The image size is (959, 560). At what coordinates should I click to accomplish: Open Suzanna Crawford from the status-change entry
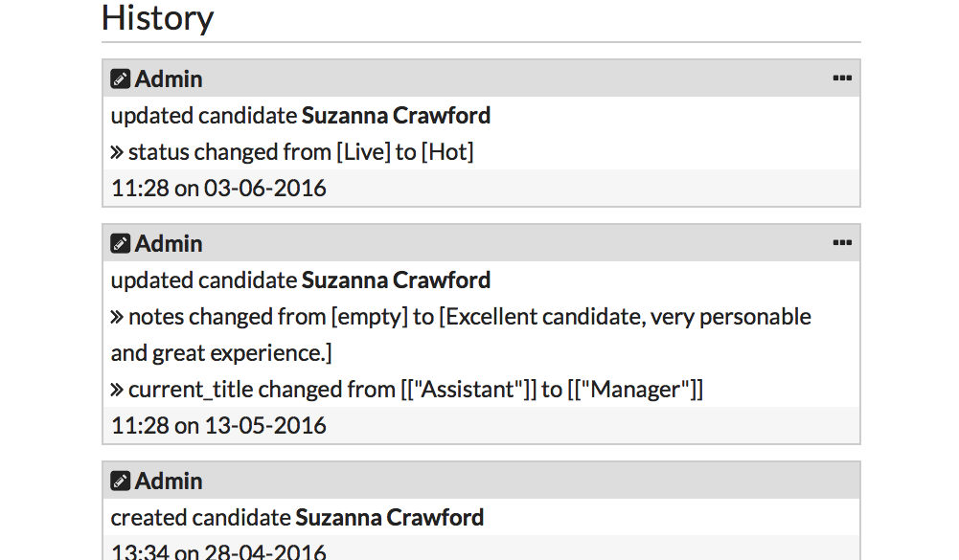(x=396, y=116)
